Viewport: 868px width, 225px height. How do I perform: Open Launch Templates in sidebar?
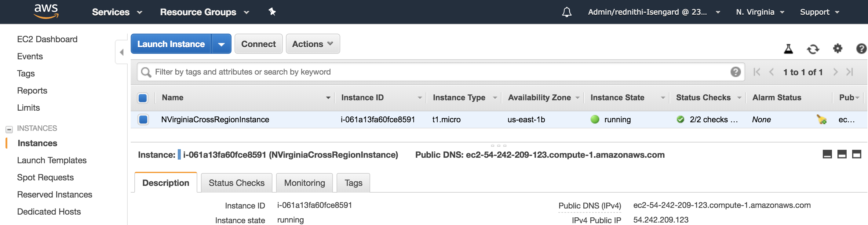click(52, 160)
